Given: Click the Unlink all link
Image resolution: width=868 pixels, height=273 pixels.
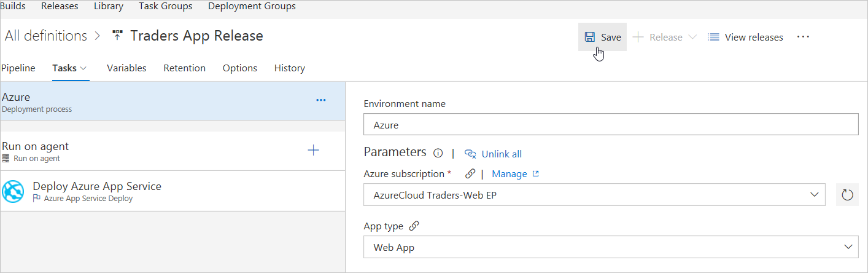Looking at the screenshot, I should (502, 154).
